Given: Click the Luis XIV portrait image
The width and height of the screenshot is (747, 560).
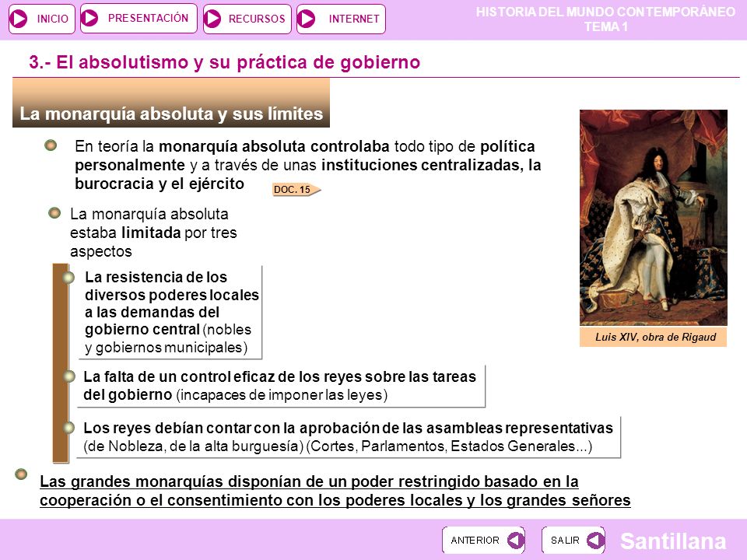Looking at the screenshot, I should (x=653, y=218).
